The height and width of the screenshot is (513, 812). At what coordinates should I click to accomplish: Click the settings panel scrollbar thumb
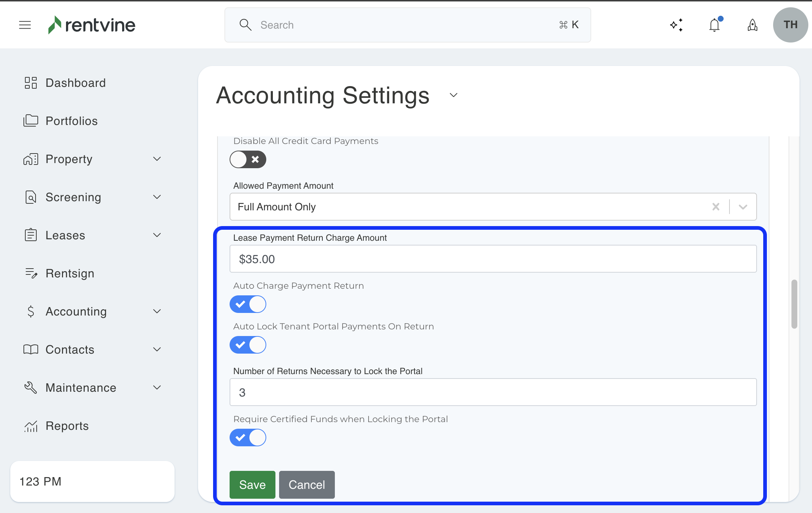click(794, 304)
